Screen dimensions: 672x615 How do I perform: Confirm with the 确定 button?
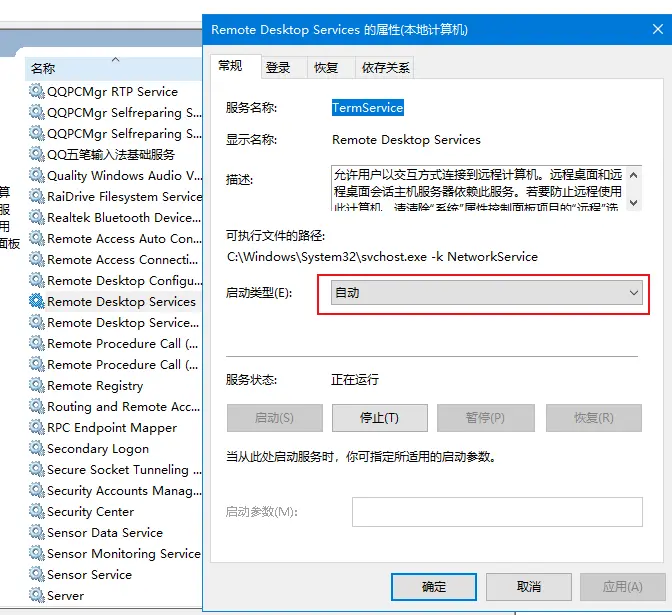[x=434, y=586]
